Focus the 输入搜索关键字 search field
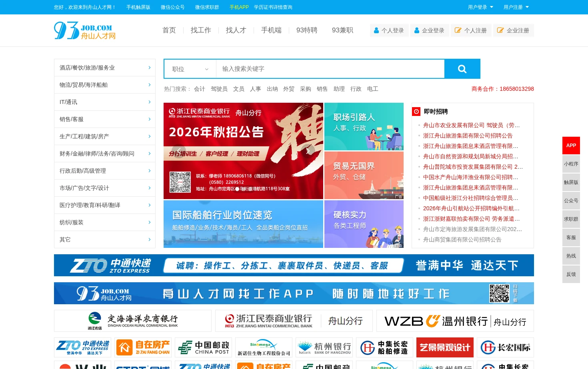The width and height of the screenshot is (588, 369). point(330,69)
